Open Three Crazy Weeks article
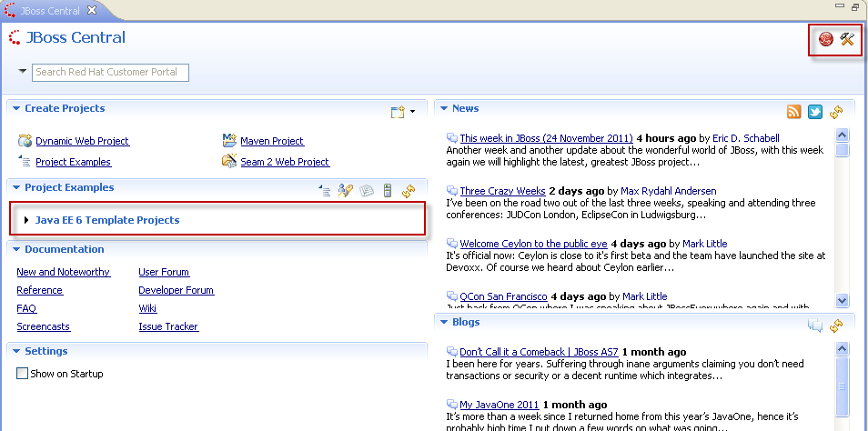 (x=502, y=192)
